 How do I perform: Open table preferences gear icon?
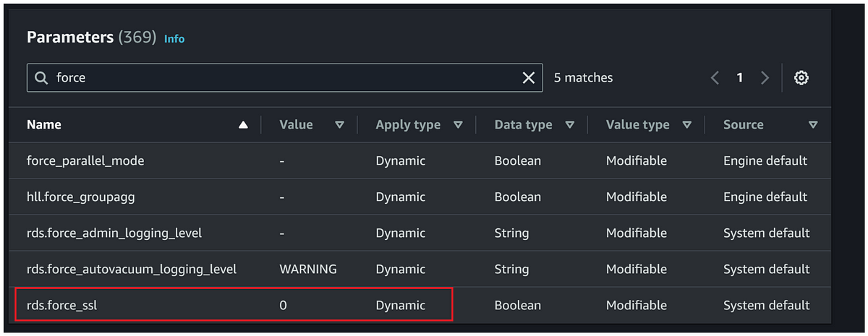[x=801, y=77]
